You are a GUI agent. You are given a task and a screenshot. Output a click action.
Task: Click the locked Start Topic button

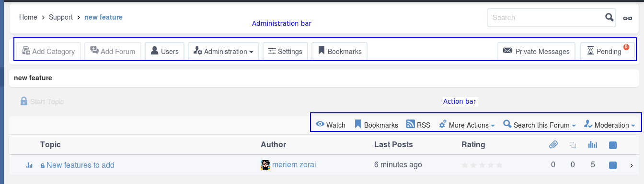click(x=42, y=101)
